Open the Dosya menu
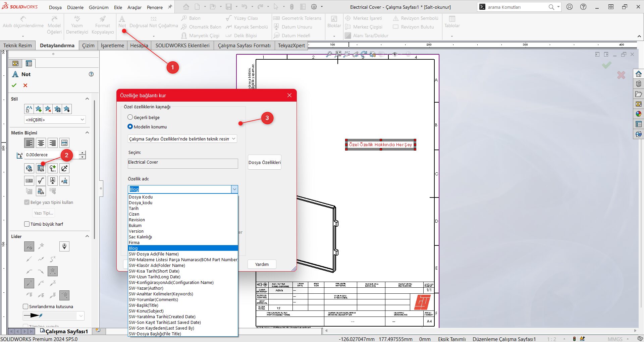The height and width of the screenshot is (342, 644). point(55,7)
